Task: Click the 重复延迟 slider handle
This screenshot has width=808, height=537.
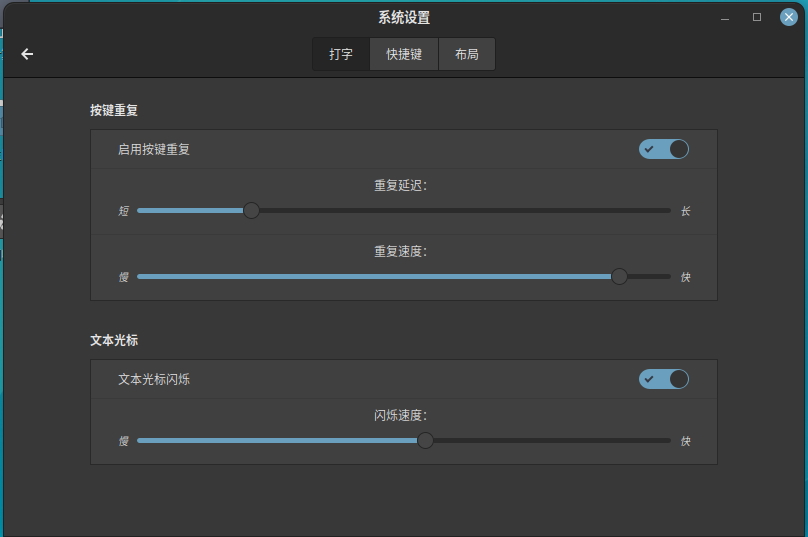Action: (x=252, y=211)
